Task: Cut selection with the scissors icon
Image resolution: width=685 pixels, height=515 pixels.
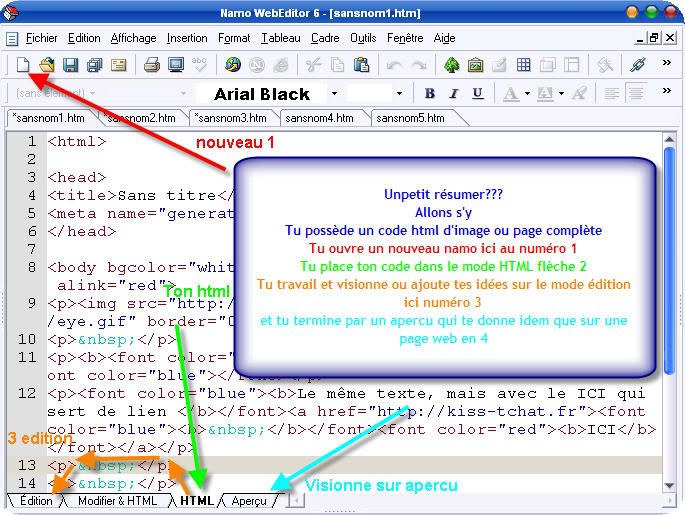Action: (x=313, y=65)
